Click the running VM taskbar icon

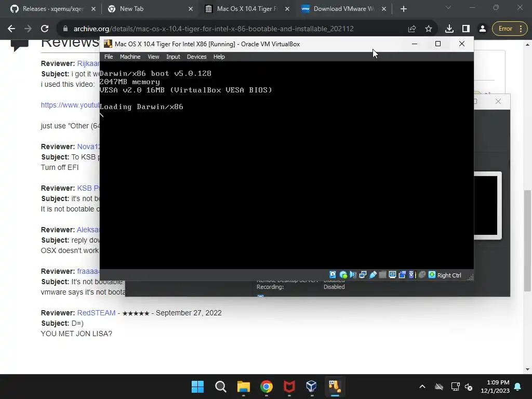pyautogui.click(x=335, y=387)
